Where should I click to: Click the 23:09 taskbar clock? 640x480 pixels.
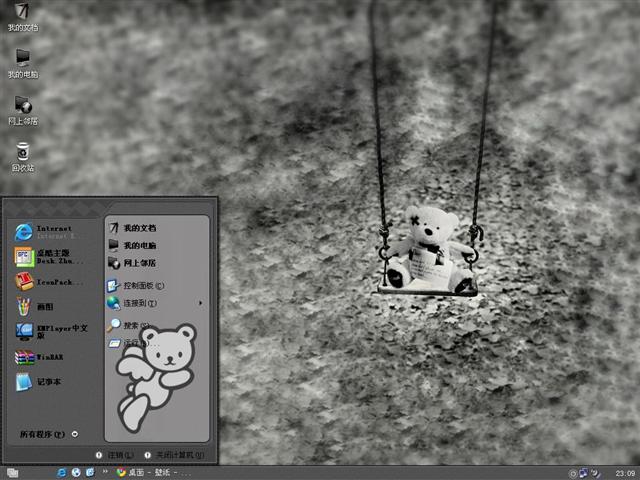[x=625, y=473]
